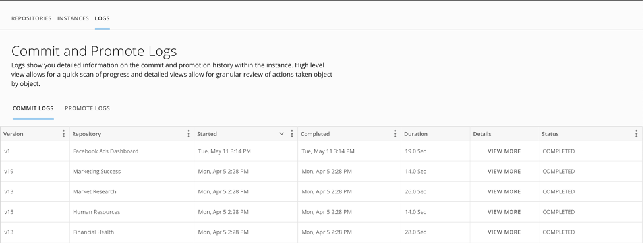Open the Repository column options menu
Viewport: 644px width, 243px height.
point(189,133)
